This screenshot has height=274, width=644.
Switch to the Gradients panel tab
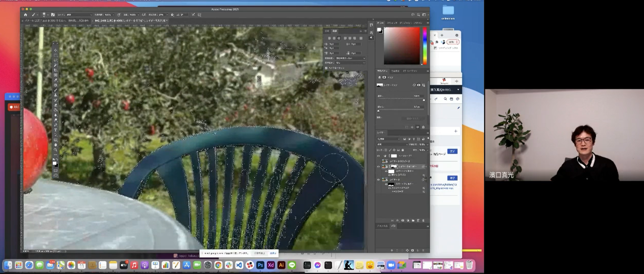pos(405,23)
